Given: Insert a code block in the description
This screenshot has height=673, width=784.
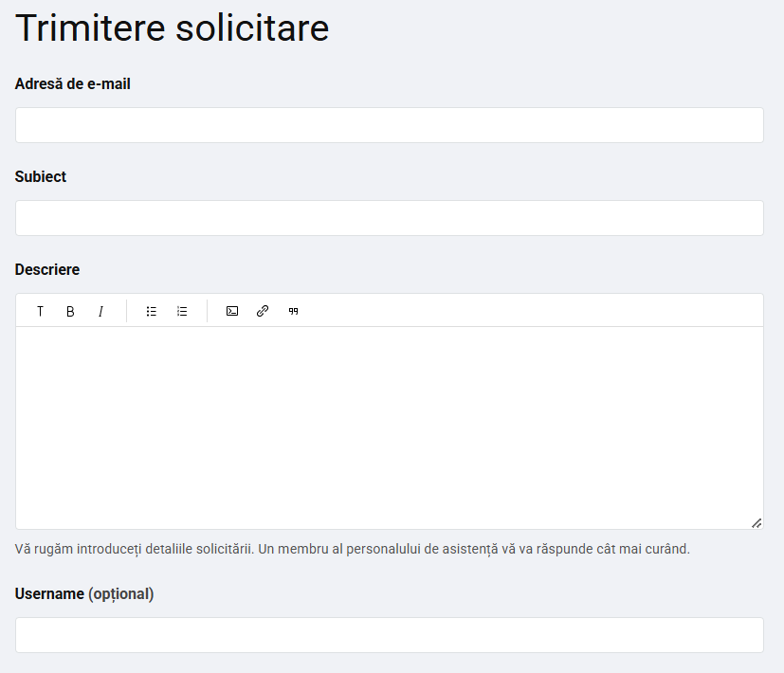Looking at the screenshot, I should pos(232,312).
